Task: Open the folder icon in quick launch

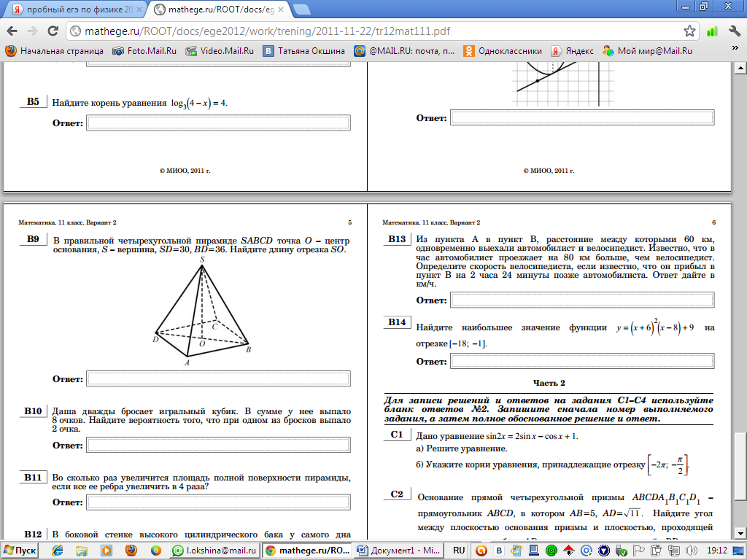Action: click(x=82, y=551)
